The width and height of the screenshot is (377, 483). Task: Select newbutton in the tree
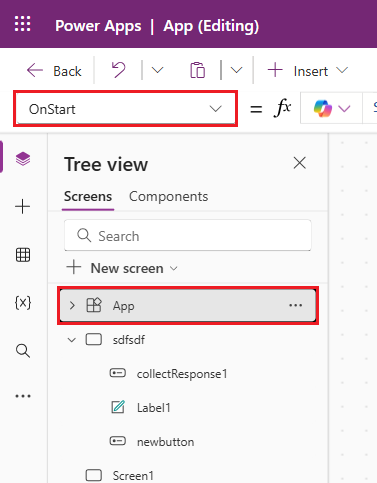pyautogui.click(x=166, y=442)
